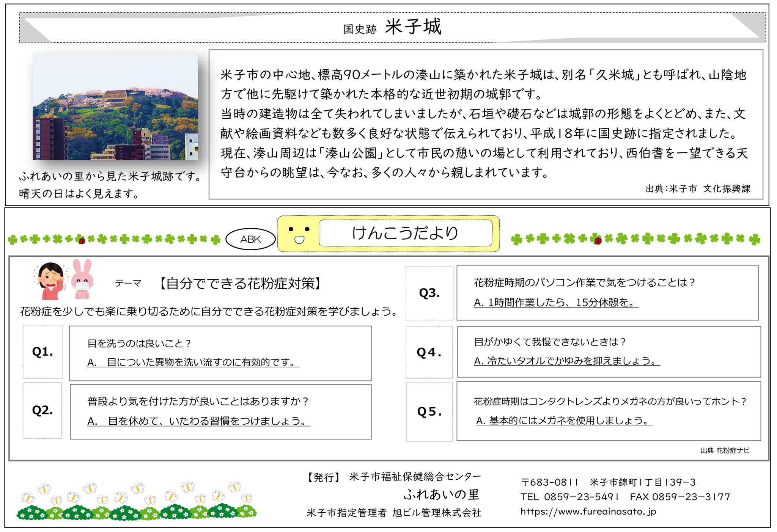
Task: Click the line starting 現在、湊山周辺は
Action: tap(484, 153)
